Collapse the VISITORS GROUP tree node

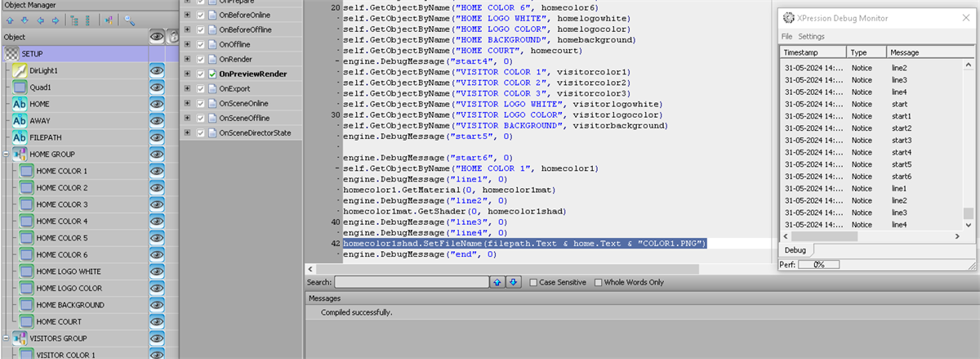coord(6,338)
